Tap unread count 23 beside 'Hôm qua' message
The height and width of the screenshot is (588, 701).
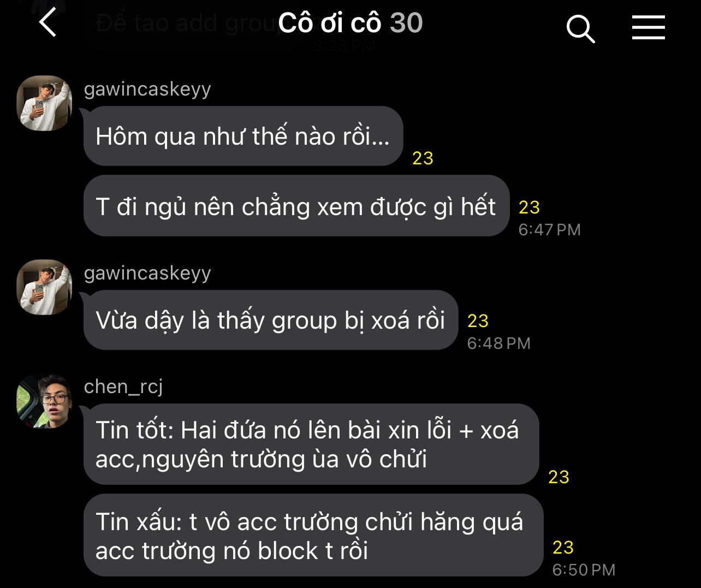(423, 158)
